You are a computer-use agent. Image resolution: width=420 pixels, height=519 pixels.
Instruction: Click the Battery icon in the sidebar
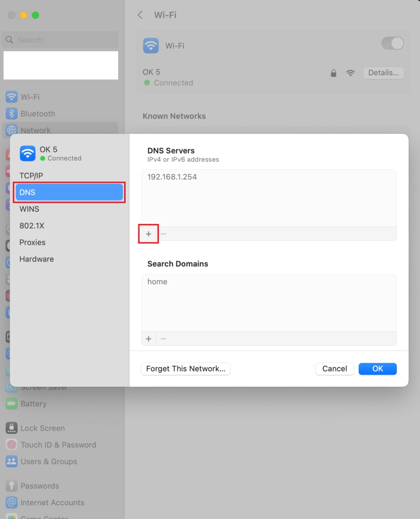pos(11,404)
